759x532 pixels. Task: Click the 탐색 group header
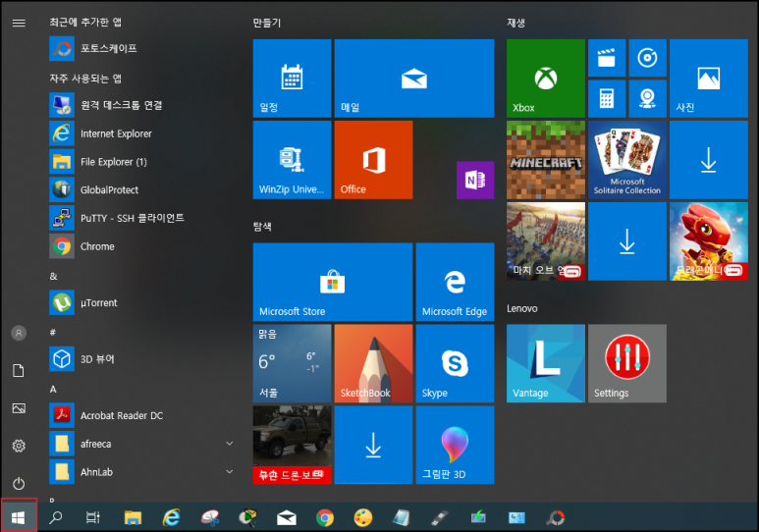pos(262,227)
